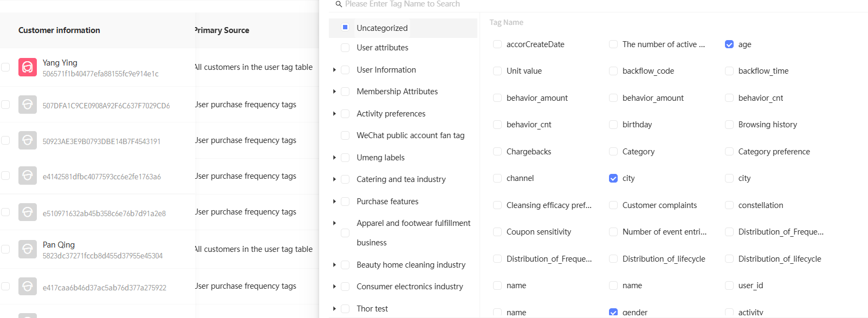Expand the Membership Attributes tree node
Screen dimensions: 868x318
tap(334, 92)
